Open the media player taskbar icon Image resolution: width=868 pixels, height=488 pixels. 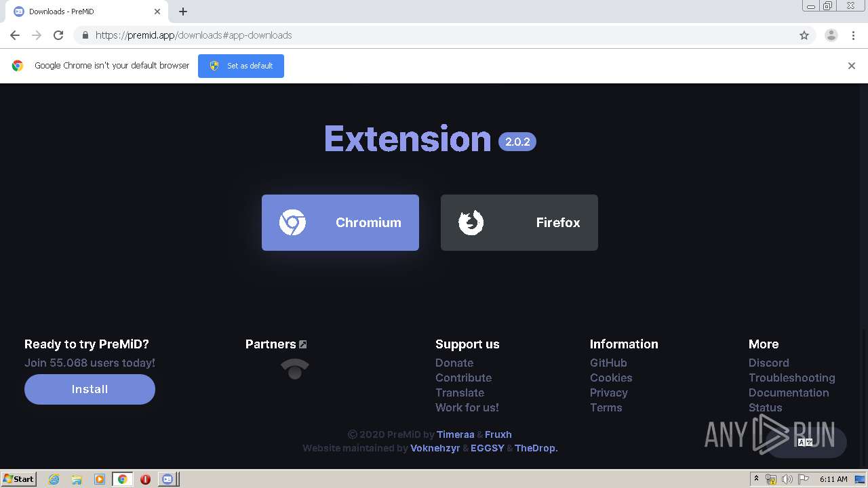(x=100, y=479)
